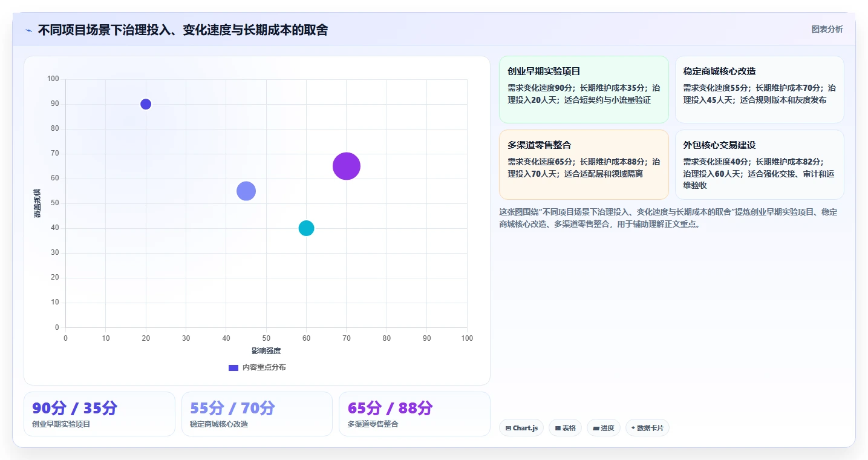
Task: Select the light blue bubble at x=45
Action: point(246,191)
